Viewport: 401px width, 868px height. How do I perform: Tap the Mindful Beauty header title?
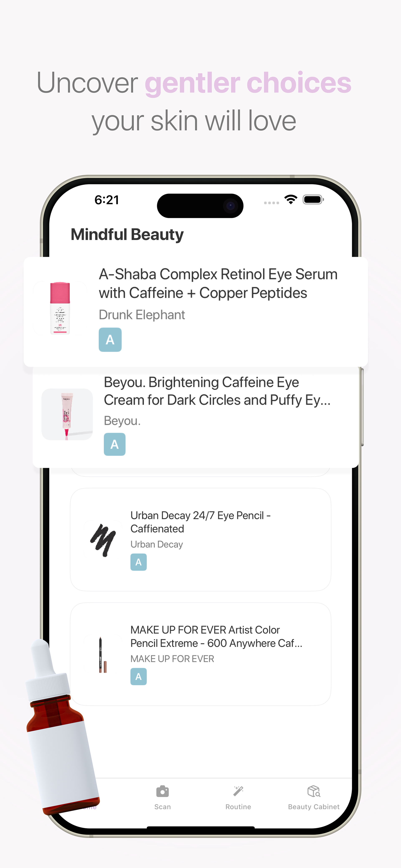point(127,234)
